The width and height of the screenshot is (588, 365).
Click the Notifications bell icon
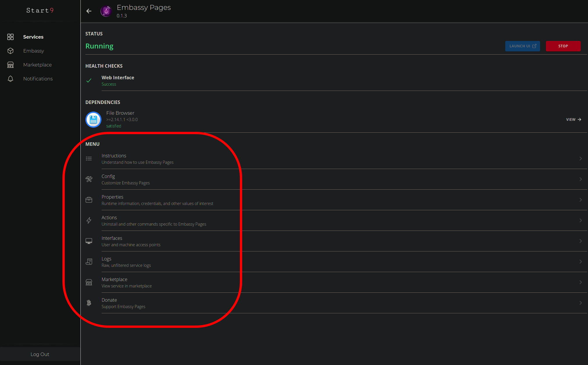[x=10, y=79]
